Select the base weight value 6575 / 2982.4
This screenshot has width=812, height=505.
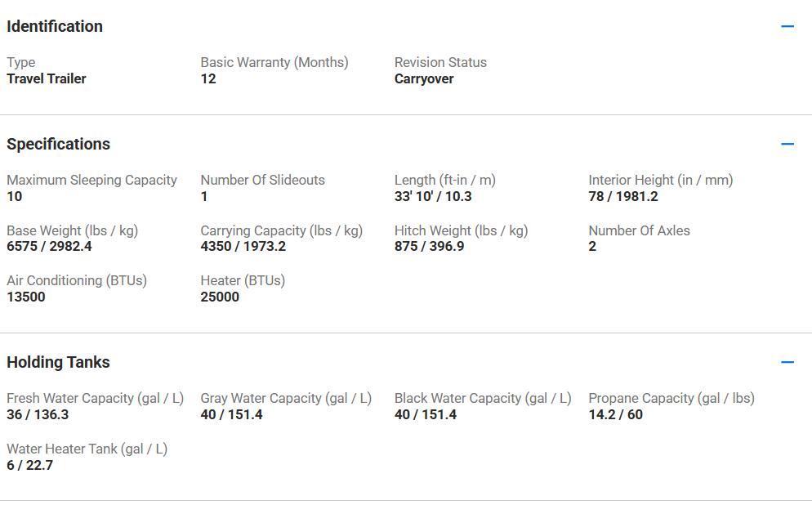(x=49, y=246)
